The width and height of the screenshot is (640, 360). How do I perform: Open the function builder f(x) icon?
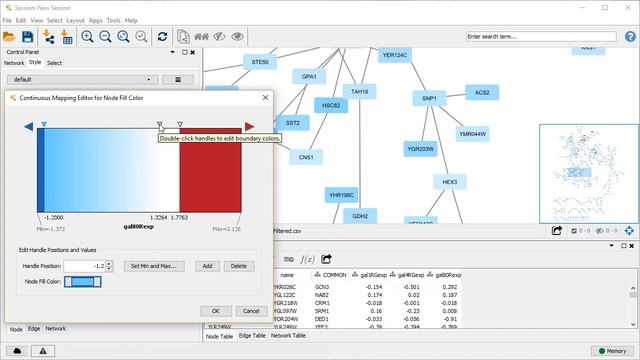coord(307,259)
